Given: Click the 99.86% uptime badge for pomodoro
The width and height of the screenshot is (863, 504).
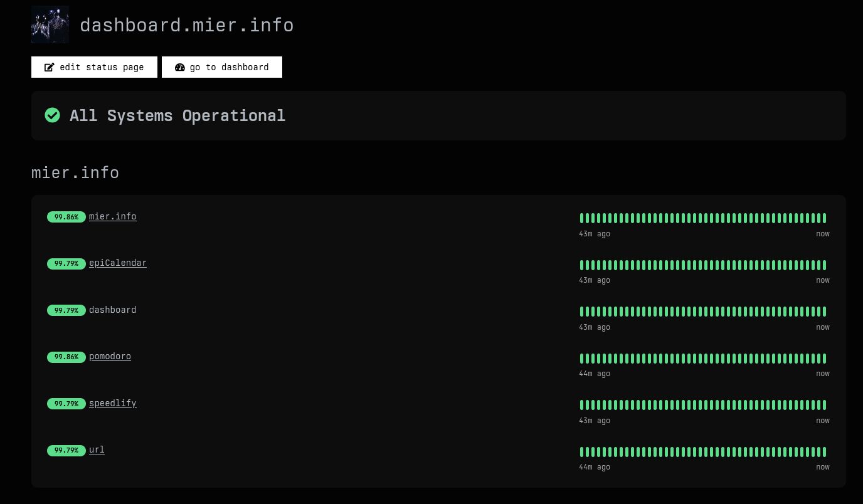Looking at the screenshot, I should 66,357.
